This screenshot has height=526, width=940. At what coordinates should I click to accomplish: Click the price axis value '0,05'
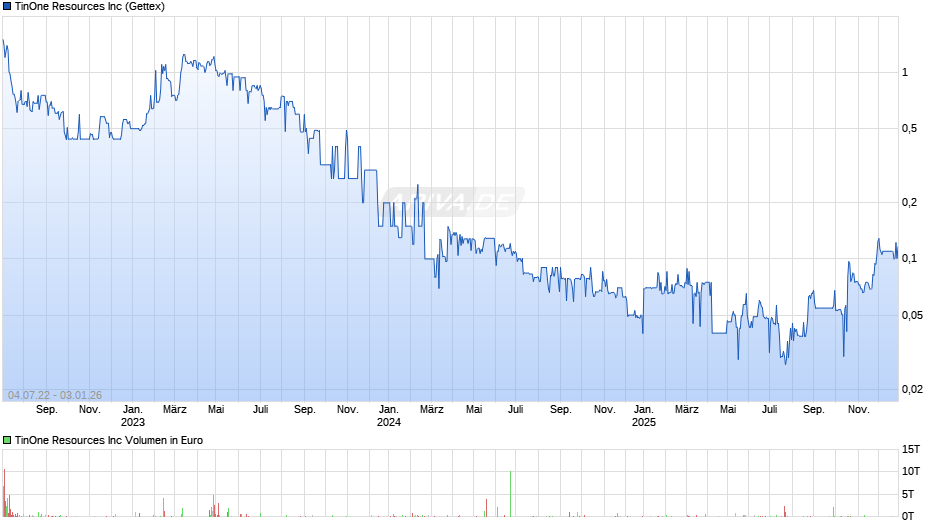pyautogui.click(x=912, y=315)
